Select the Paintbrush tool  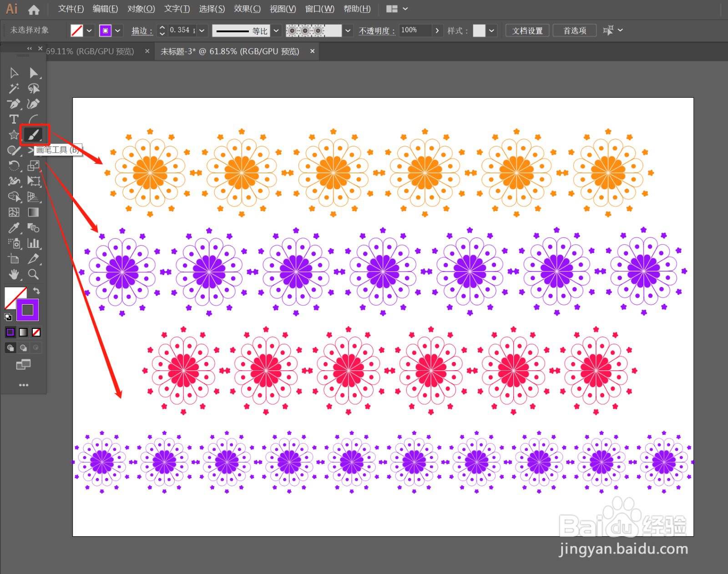[33, 135]
